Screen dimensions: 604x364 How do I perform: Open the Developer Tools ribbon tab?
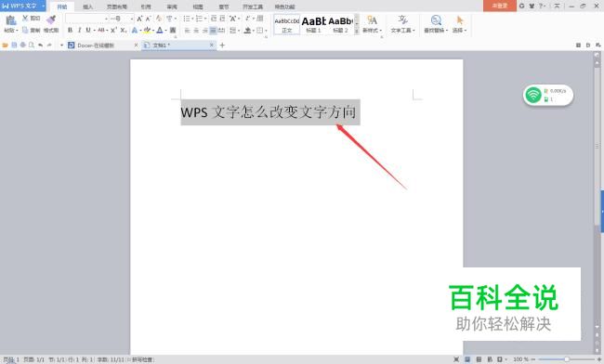point(253,6)
